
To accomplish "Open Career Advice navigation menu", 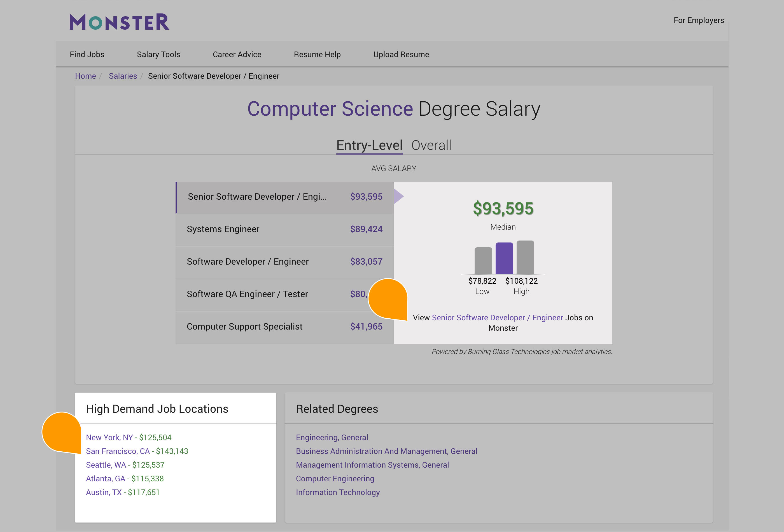I will pyautogui.click(x=237, y=53).
